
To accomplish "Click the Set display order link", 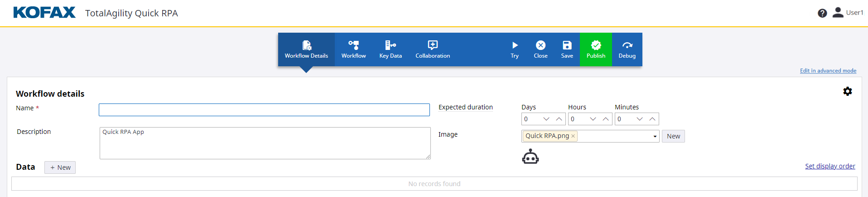I will [x=830, y=166].
